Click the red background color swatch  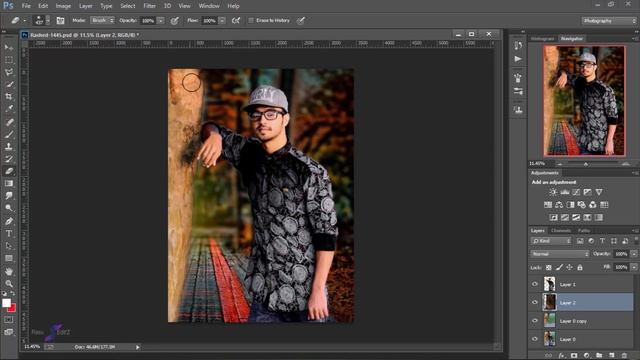(12, 308)
